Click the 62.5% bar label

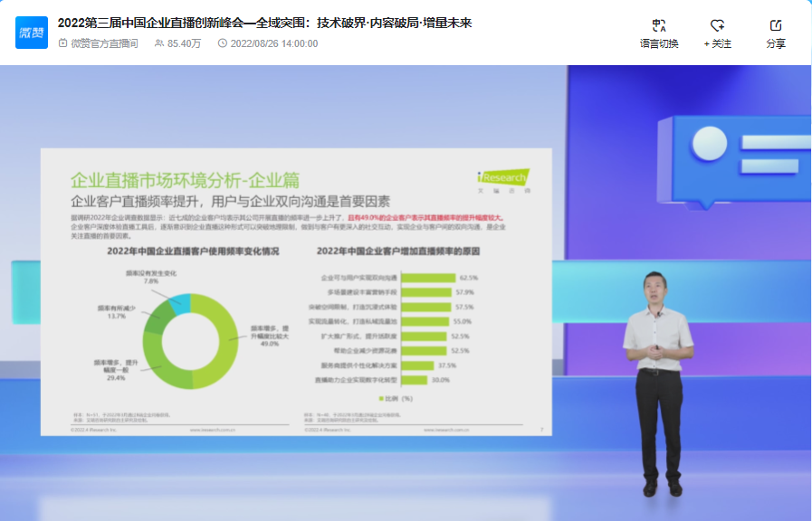469,278
